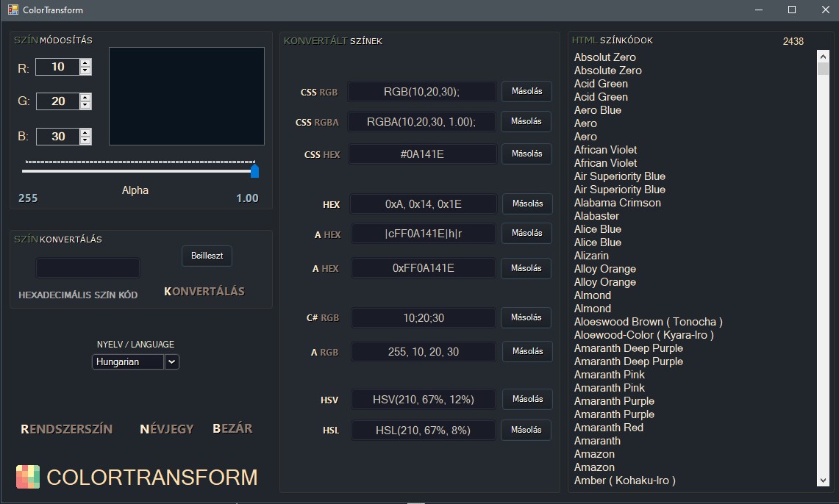Copy the CSS RGB value
Viewport: 839px width, 504px height.
(526, 91)
